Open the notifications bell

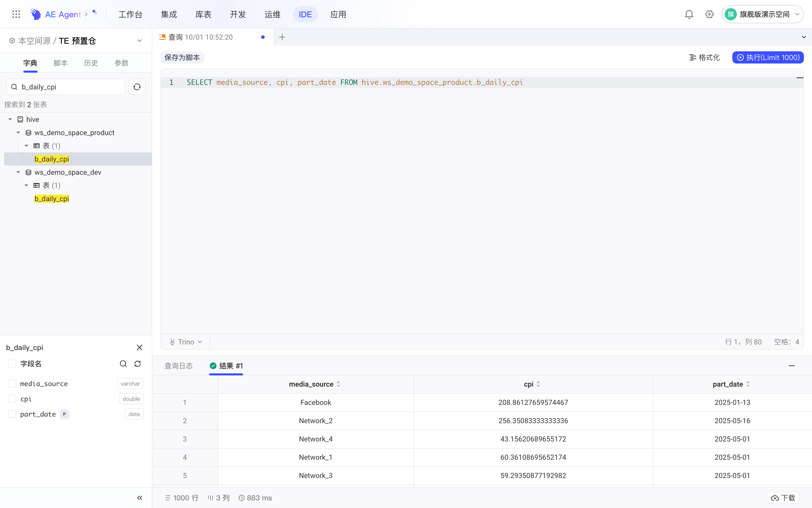tap(689, 14)
